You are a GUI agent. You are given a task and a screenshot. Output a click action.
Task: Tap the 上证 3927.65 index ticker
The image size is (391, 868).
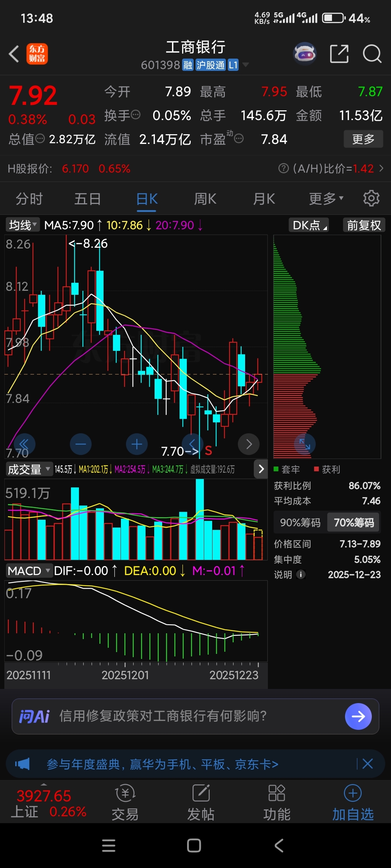point(49,804)
